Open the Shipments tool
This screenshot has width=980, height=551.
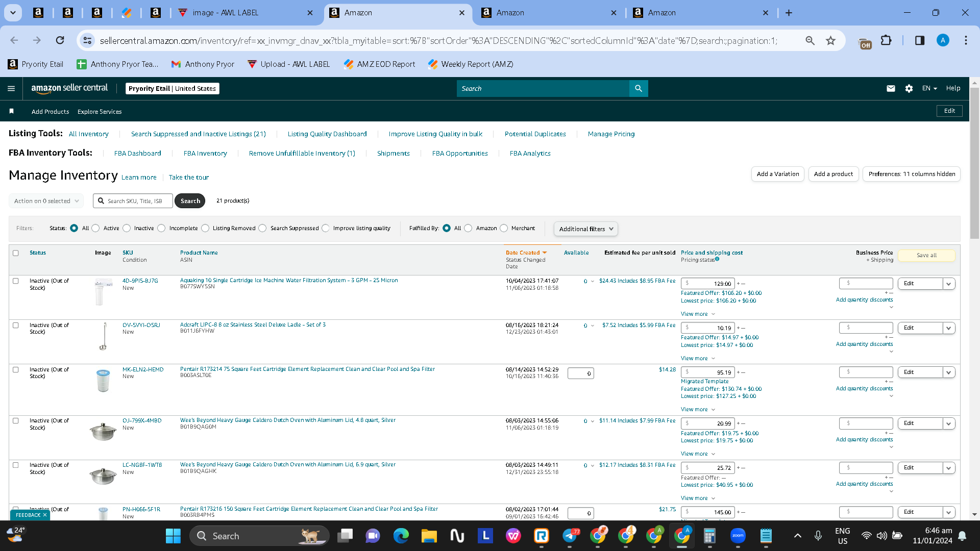[x=393, y=154]
